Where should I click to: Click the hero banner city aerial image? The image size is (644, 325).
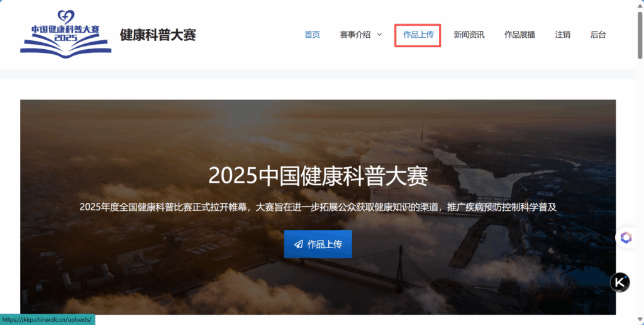coord(318,207)
